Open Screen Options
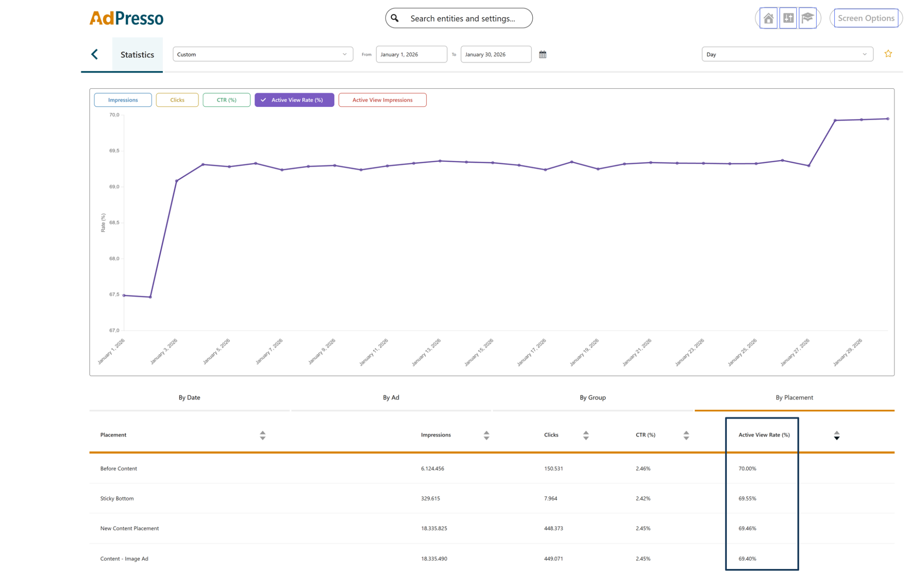924x573 pixels. (866, 18)
